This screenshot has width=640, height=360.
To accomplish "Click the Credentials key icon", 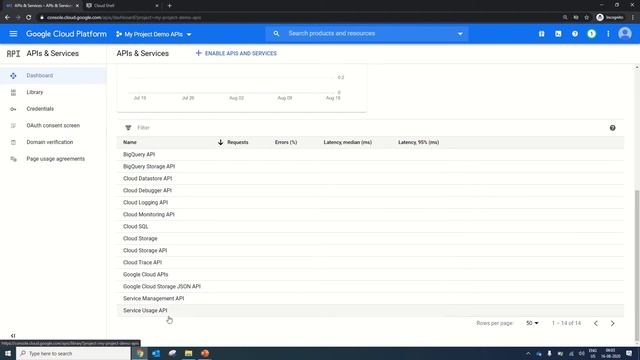I will point(13,109).
